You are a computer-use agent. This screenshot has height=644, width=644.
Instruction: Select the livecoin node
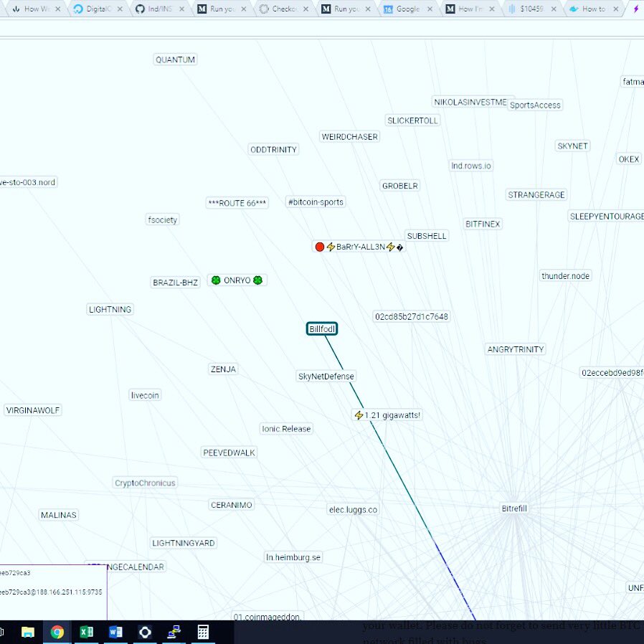click(145, 395)
